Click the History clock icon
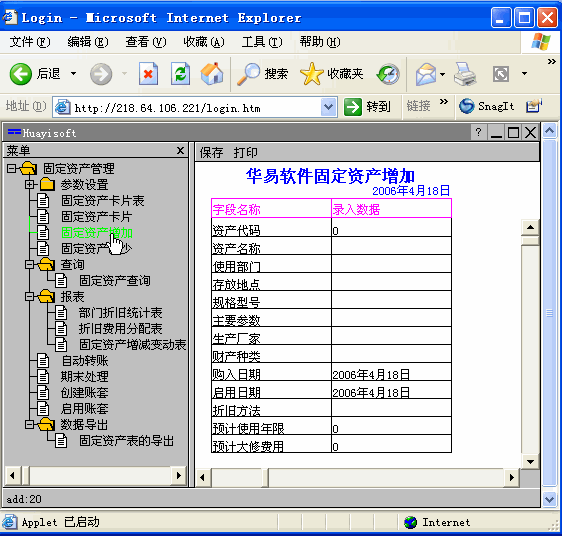562x536 pixels. pos(388,74)
